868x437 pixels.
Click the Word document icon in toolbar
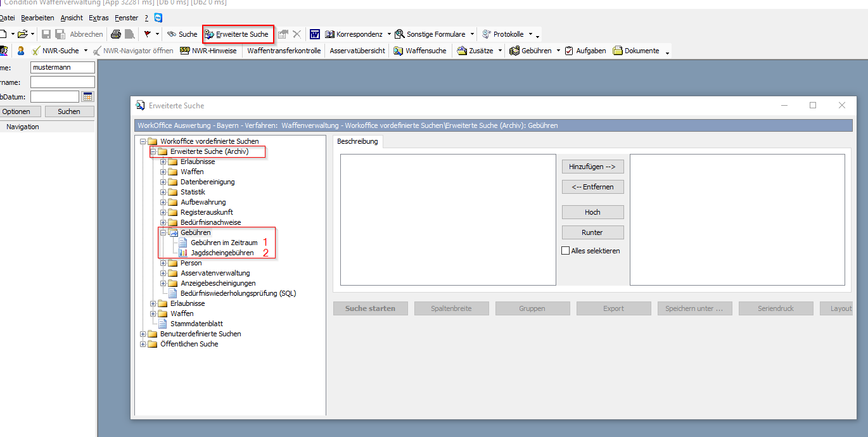[x=315, y=34]
